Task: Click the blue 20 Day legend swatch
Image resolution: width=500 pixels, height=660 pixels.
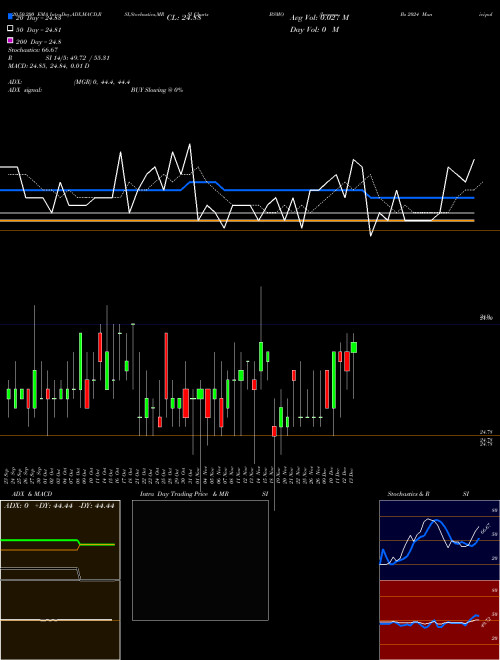Action: click(10, 16)
